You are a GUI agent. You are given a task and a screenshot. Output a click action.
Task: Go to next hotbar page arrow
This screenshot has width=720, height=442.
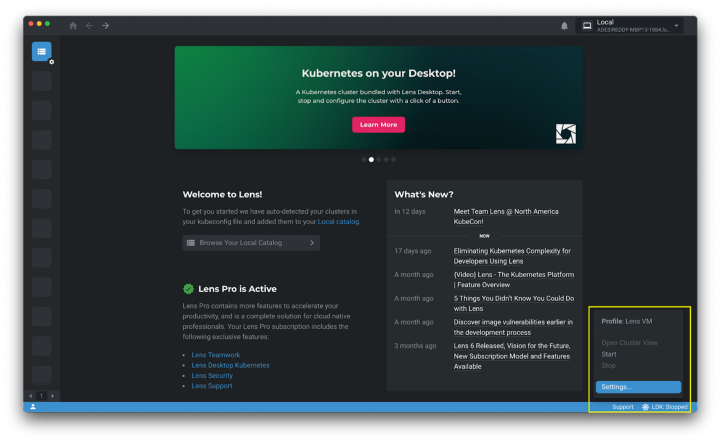53,396
